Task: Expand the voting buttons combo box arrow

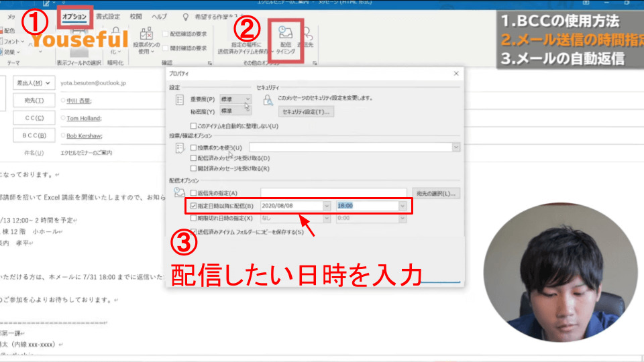Action: (456, 147)
